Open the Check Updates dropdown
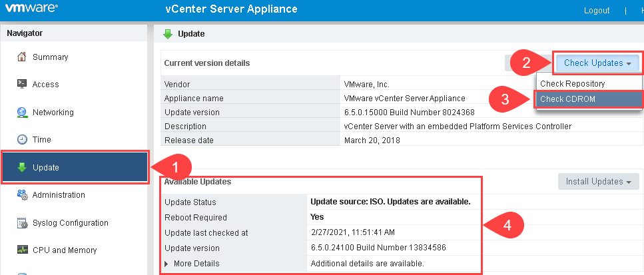 point(597,63)
